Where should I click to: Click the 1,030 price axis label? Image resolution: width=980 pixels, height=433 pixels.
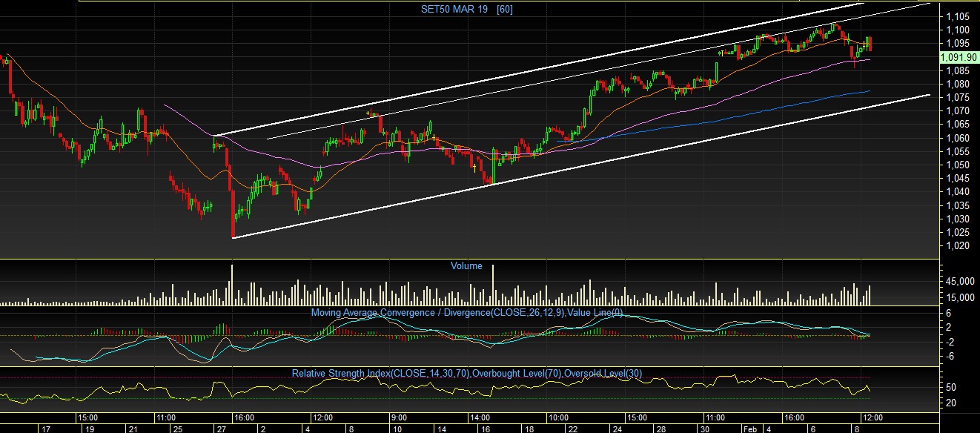(958, 219)
